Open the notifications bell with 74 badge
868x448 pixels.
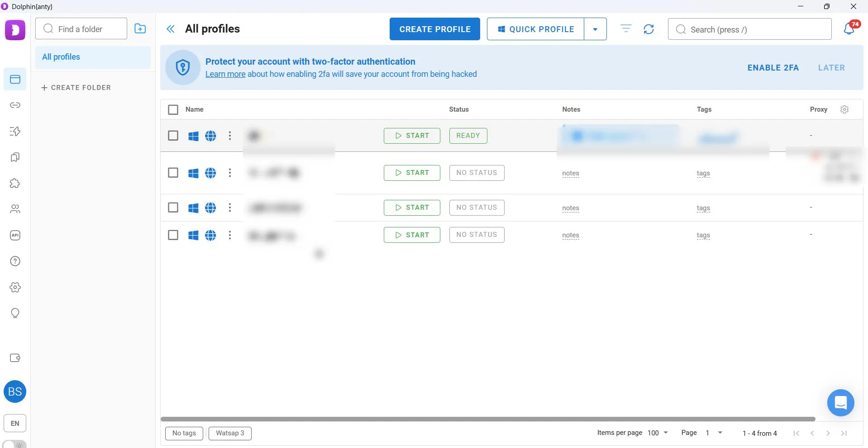(849, 28)
